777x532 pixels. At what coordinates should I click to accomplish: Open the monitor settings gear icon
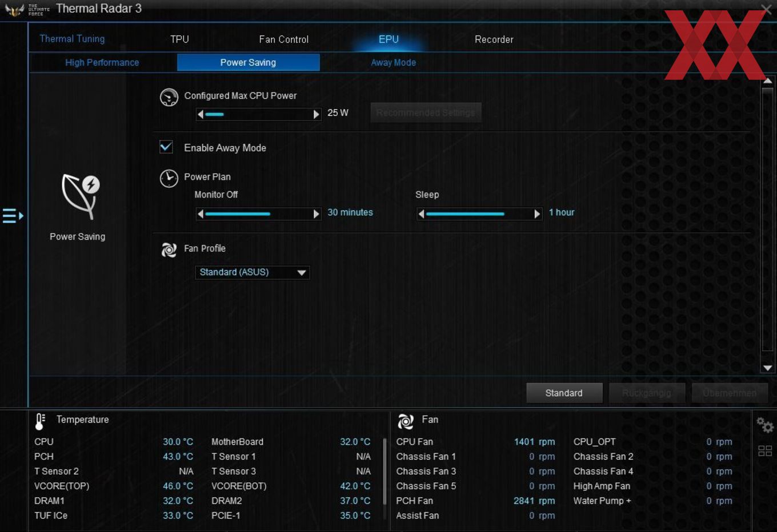[x=765, y=425]
